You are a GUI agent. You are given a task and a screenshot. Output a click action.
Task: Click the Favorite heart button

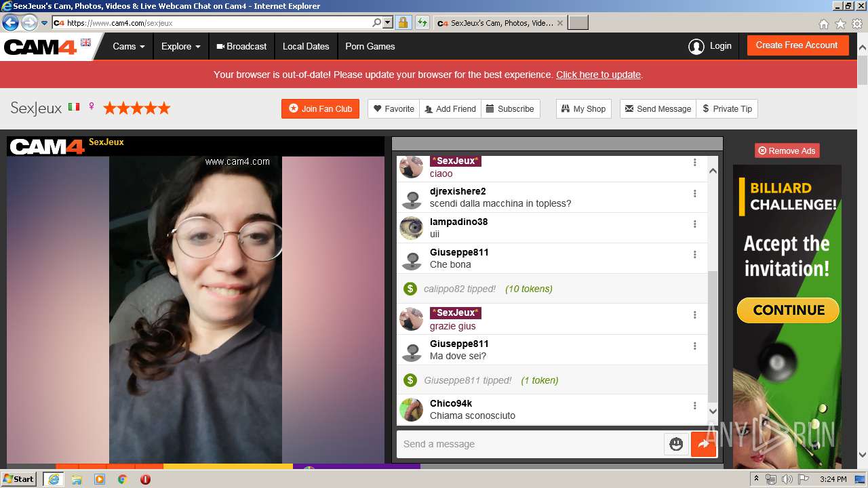(x=394, y=108)
